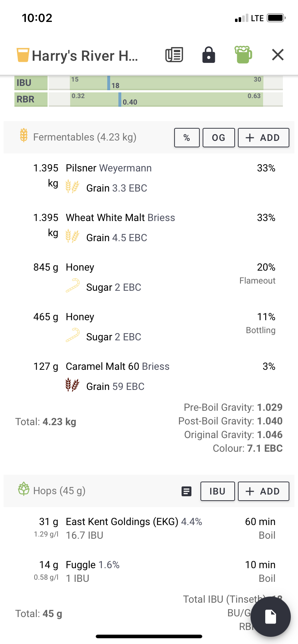Open Wheat White Malt Briess entry
Screen dimensions: 298x644
click(149, 227)
